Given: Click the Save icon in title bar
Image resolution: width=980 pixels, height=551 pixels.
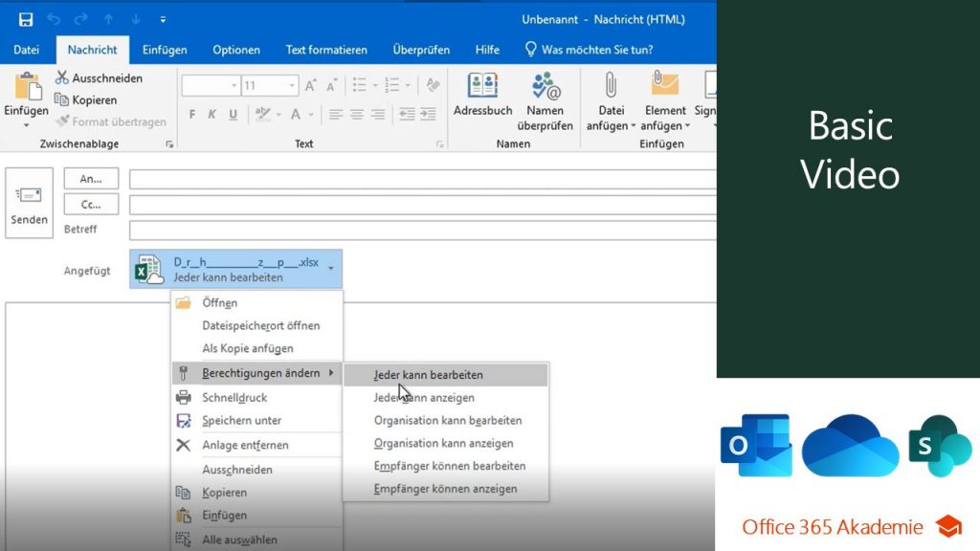Looking at the screenshot, I should pyautogui.click(x=26, y=19).
